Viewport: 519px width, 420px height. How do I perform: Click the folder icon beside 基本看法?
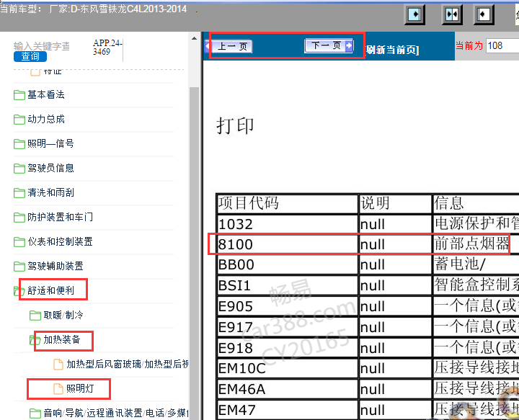pos(19,95)
